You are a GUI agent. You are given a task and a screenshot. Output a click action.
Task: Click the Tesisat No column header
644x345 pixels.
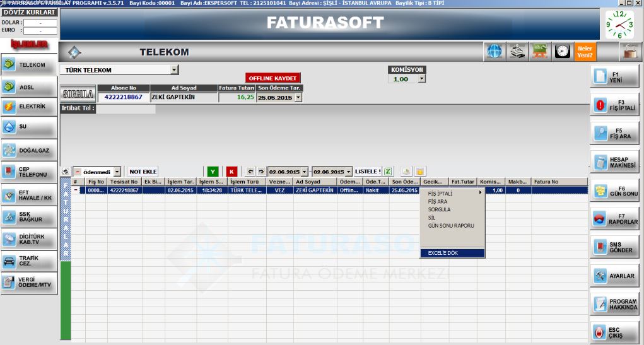coord(125,182)
